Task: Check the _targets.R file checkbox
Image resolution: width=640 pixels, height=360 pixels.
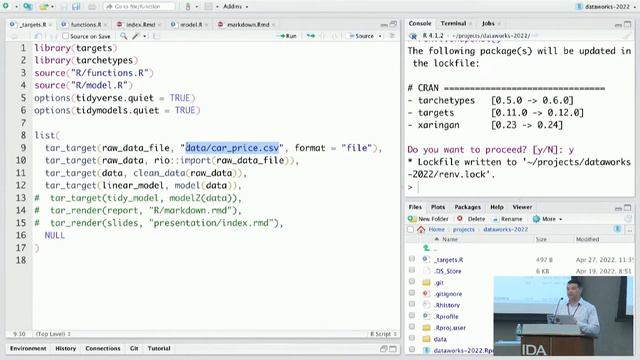Action: pyautogui.click(x=412, y=259)
